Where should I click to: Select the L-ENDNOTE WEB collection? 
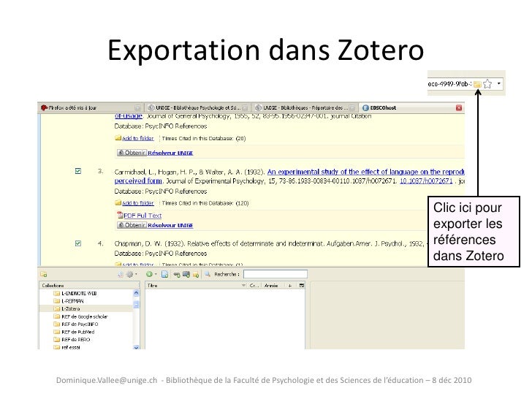point(76,293)
